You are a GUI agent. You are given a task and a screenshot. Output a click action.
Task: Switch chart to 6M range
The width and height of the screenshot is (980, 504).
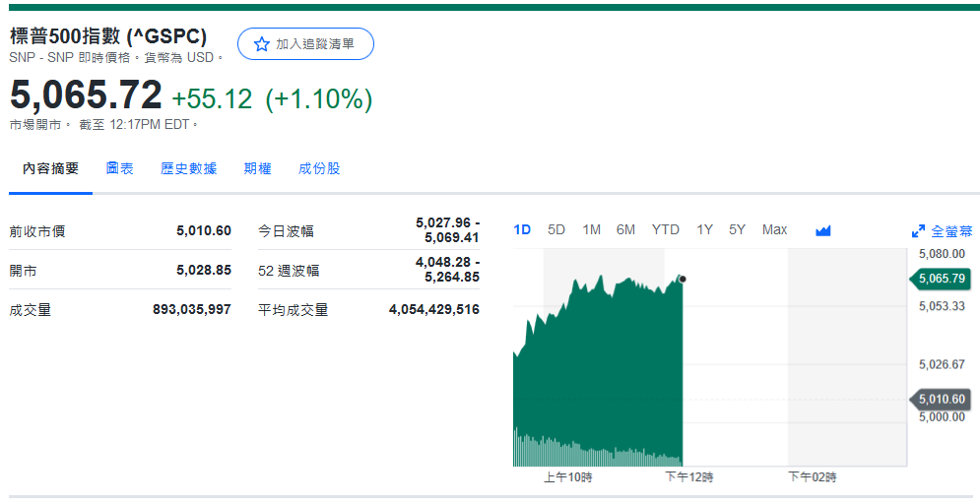625,229
